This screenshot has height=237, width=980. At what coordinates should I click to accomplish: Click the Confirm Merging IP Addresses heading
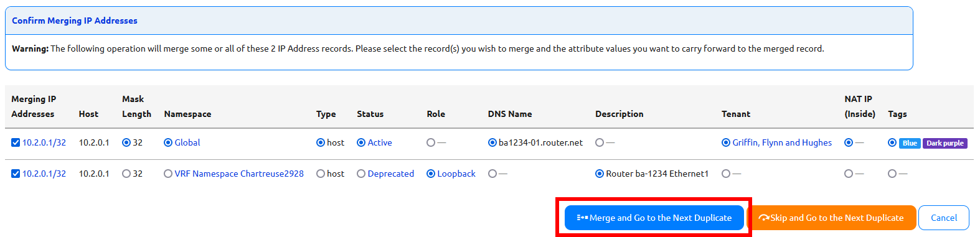75,21
